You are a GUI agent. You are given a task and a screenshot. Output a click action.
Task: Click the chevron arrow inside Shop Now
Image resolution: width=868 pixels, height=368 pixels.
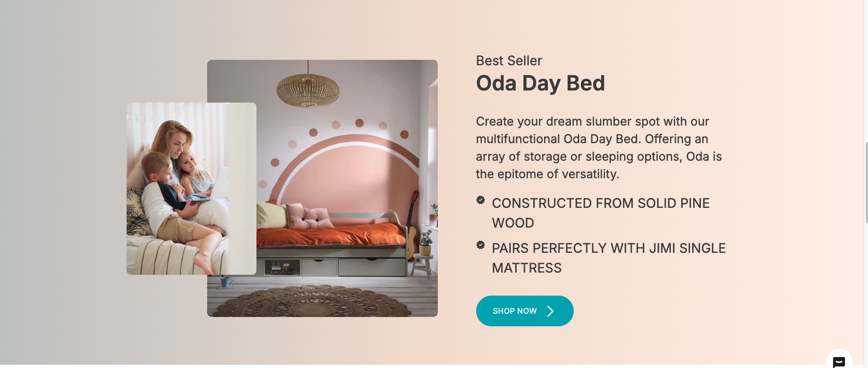point(550,311)
